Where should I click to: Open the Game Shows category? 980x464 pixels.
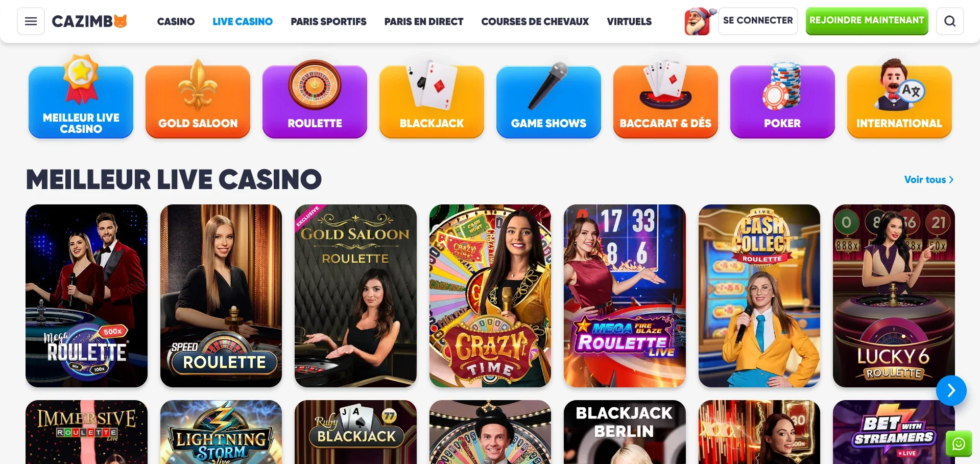coord(548,101)
